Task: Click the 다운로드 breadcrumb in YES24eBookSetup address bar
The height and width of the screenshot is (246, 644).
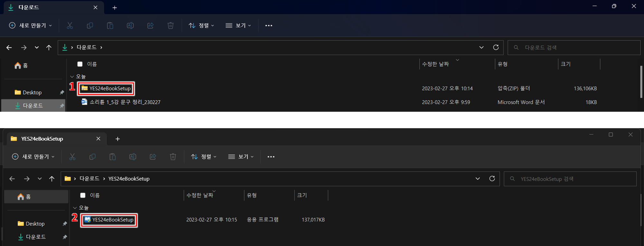Action: pos(89,178)
